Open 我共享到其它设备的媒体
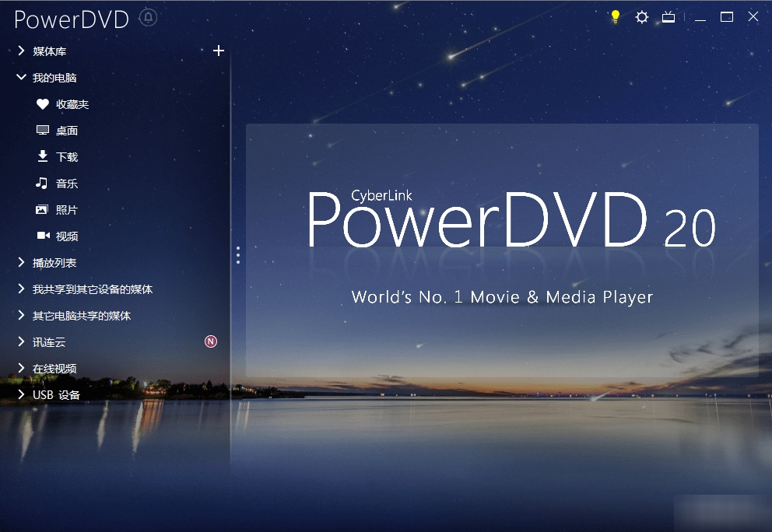The height and width of the screenshot is (532, 772). pyautogui.click(x=92, y=289)
